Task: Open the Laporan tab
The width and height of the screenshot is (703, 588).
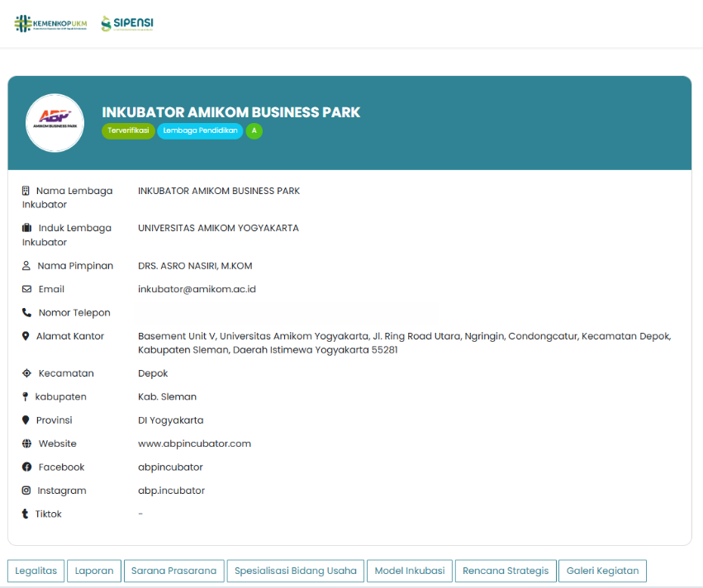Action: click(94, 571)
